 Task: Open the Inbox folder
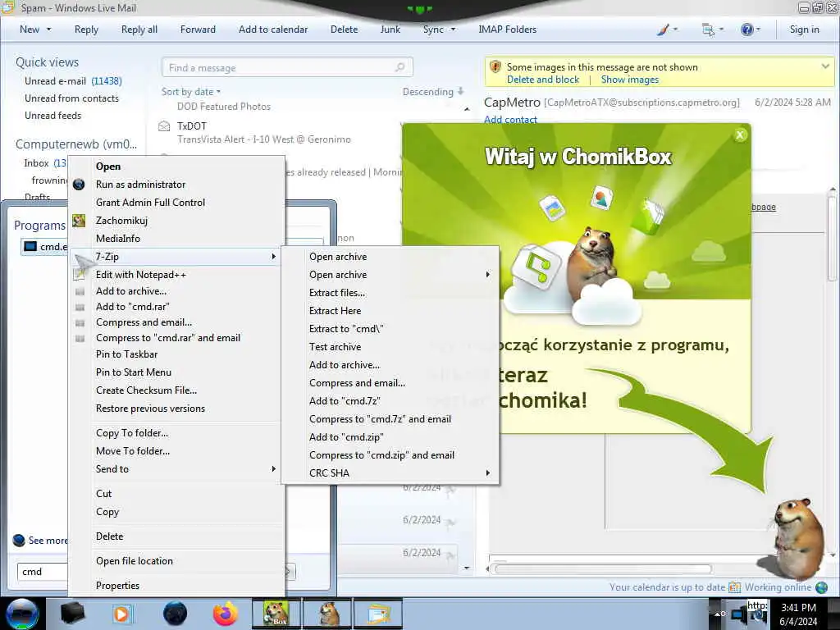pyautogui.click(x=36, y=163)
